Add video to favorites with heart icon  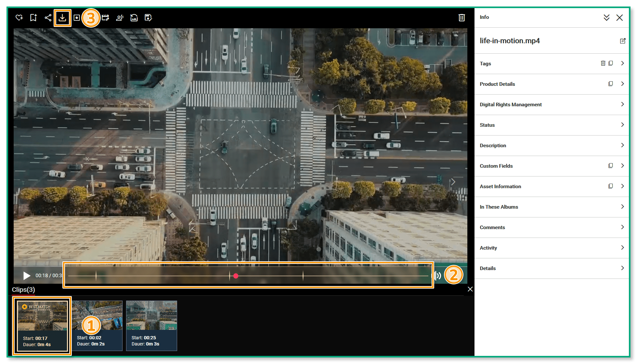point(19,18)
